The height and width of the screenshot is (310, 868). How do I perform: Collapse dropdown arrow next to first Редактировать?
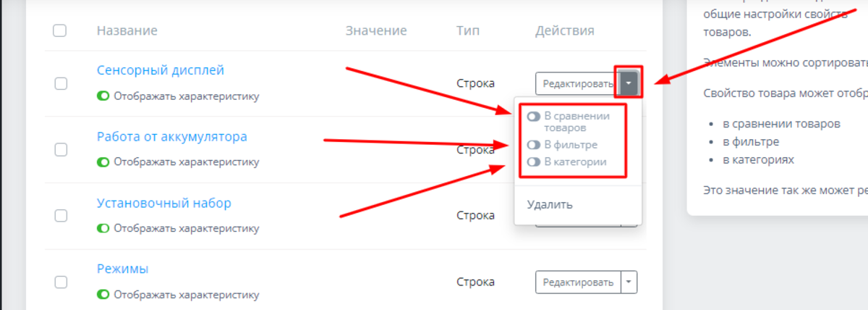click(x=629, y=83)
